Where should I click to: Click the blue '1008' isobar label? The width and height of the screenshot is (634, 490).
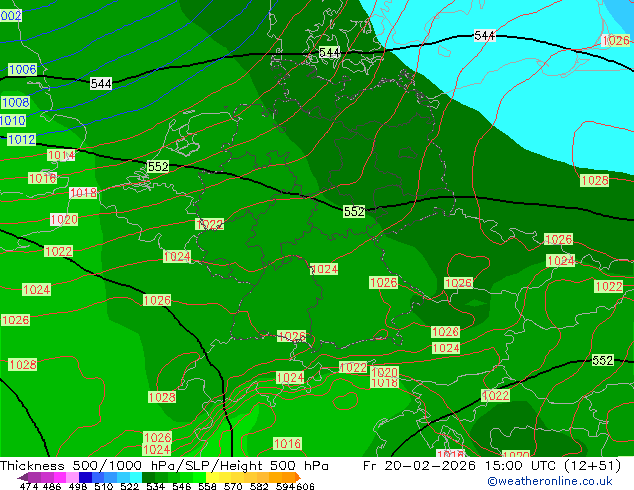[x=15, y=102]
